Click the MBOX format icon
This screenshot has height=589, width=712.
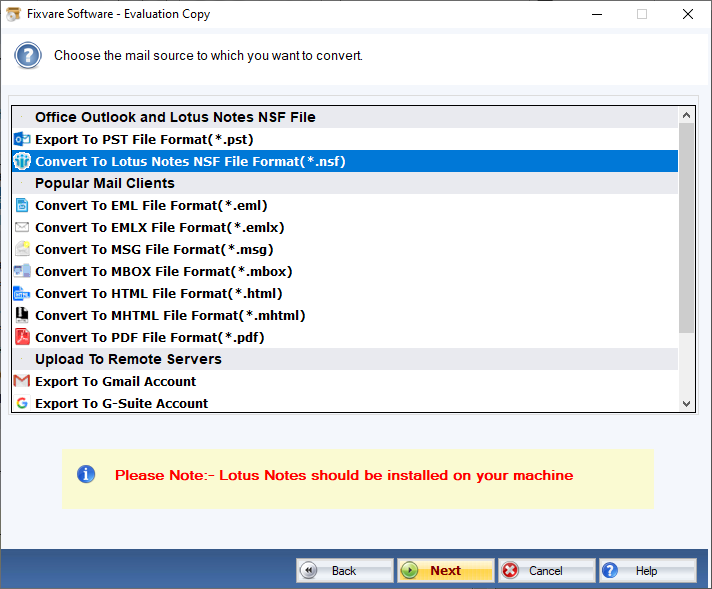(x=22, y=271)
